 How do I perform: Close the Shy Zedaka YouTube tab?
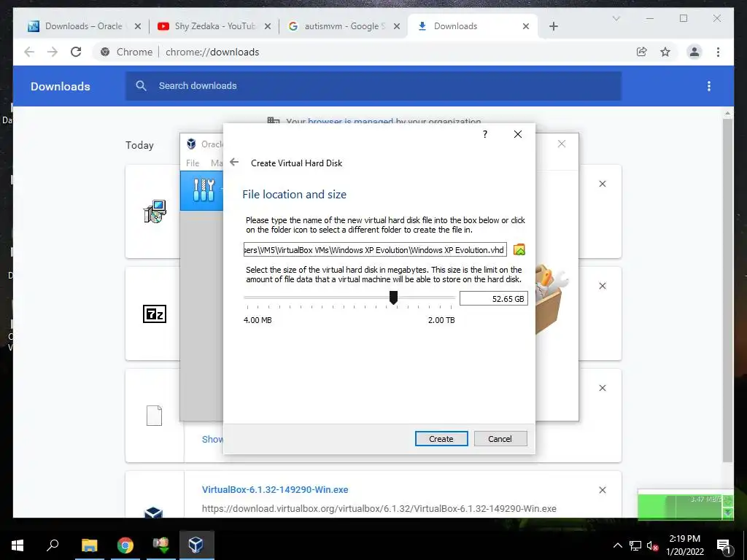coord(268,26)
